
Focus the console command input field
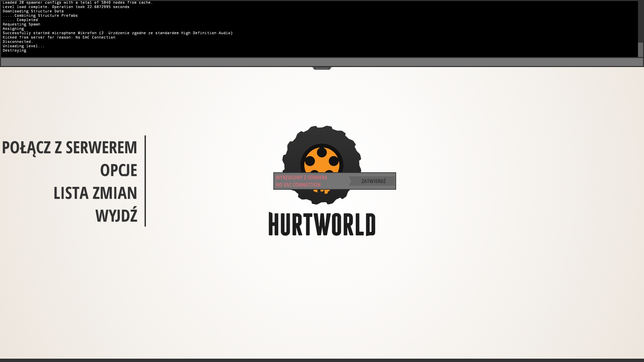[322, 62]
